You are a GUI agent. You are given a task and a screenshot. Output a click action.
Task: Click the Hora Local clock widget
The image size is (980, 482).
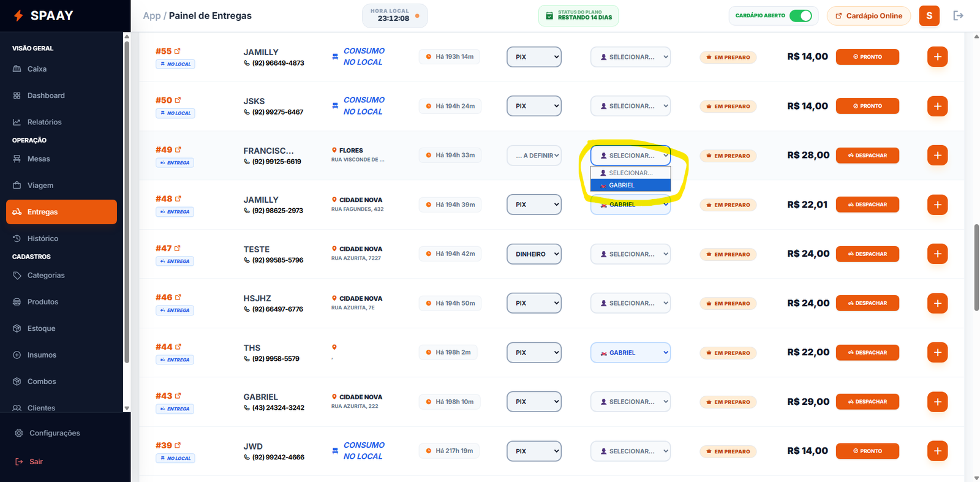(394, 16)
